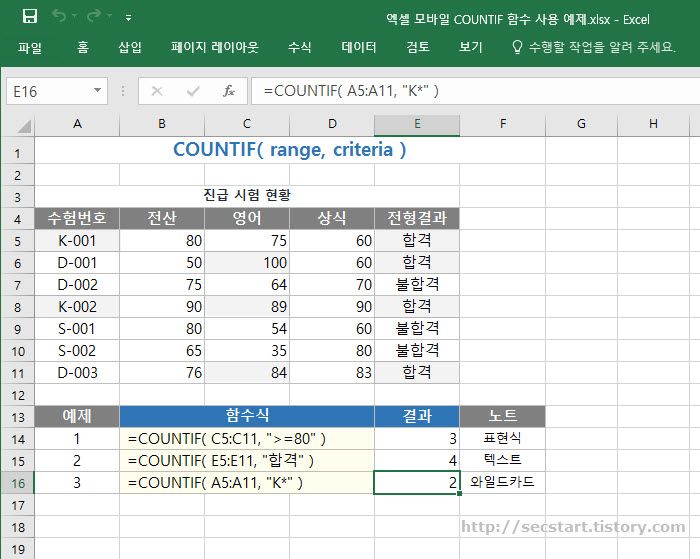Click the '와일드카드' note cell

coord(502,483)
